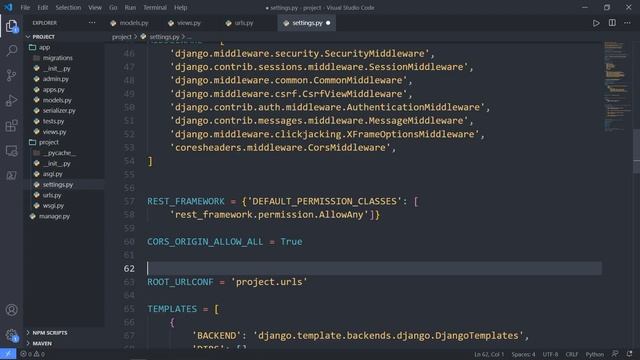The width and height of the screenshot is (640, 360).
Task: Click the CORS_ORIGIN_ALLOW_ALL text on line 60
Action: [205, 242]
